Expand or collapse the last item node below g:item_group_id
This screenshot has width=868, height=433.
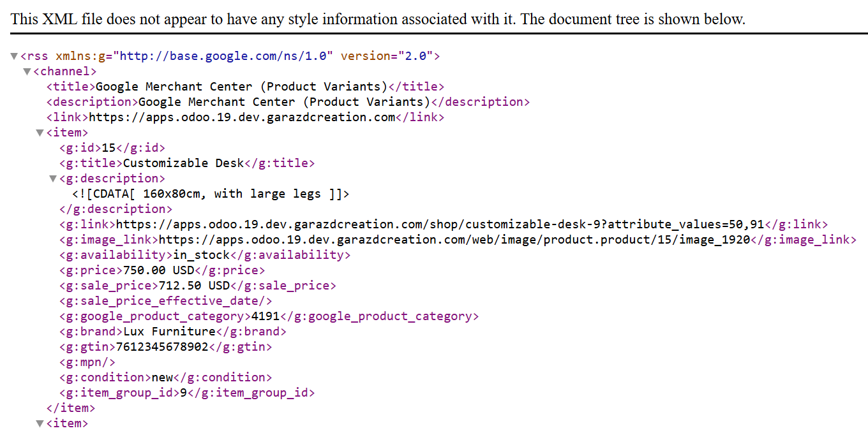(40, 423)
